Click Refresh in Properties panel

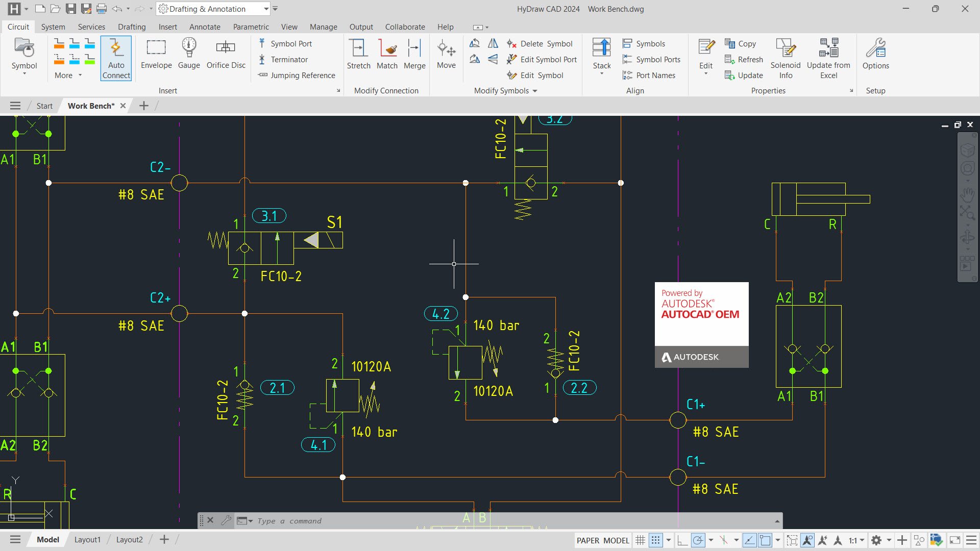744,60
